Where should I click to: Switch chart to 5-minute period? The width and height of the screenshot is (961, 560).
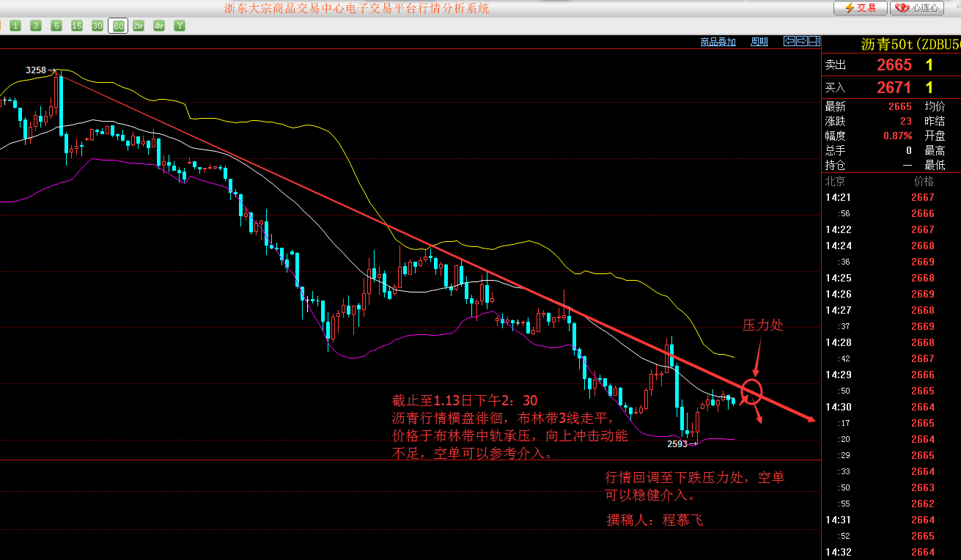[56, 26]
